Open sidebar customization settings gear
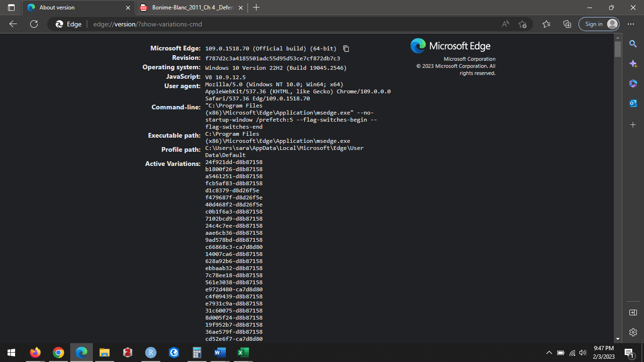 tap(633, 332)
